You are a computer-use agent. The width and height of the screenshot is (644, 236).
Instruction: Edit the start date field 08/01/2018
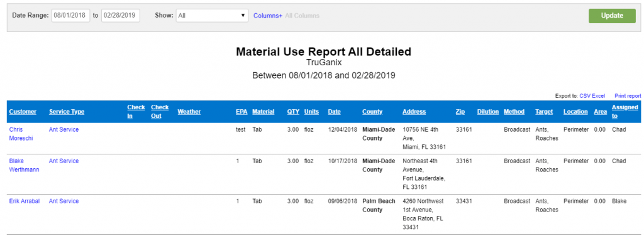(70, 16)
